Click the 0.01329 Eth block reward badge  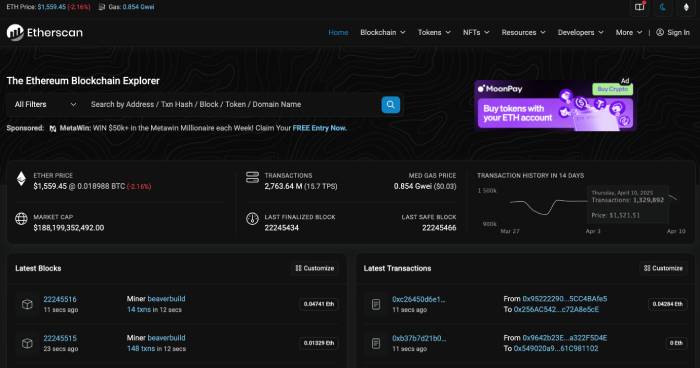pos(319,343)
